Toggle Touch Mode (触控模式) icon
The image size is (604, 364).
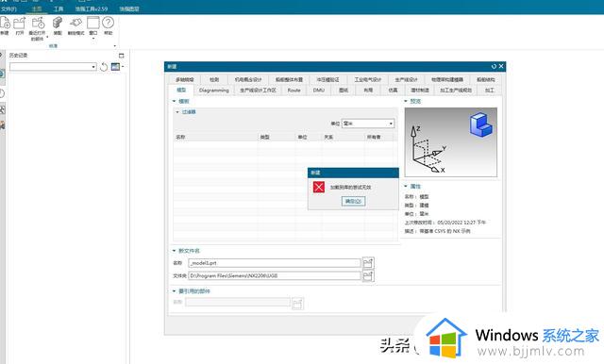coord(75,23)
